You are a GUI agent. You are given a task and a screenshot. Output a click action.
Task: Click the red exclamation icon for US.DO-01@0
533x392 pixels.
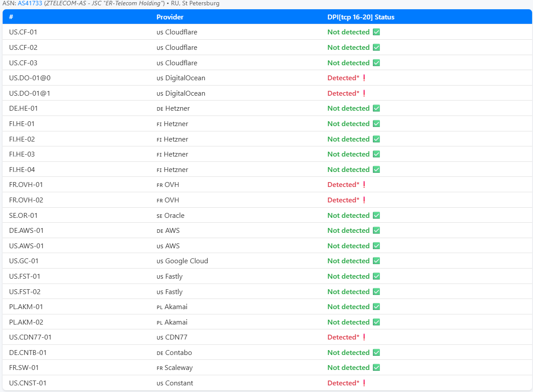364,78
